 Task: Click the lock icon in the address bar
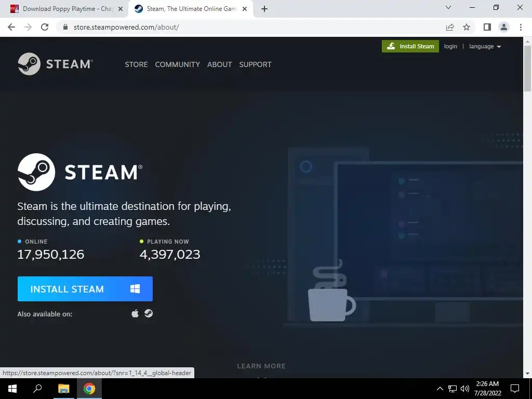(x=66, y=27)
